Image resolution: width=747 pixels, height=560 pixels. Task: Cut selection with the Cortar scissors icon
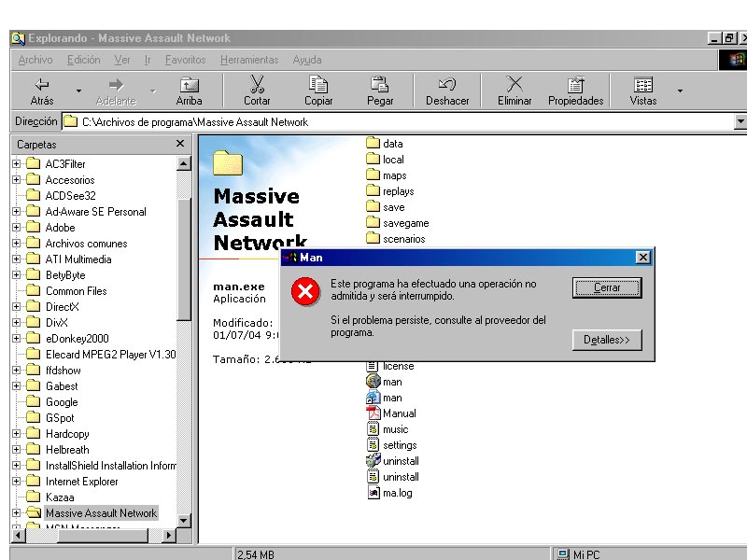(x=257, y=91)
